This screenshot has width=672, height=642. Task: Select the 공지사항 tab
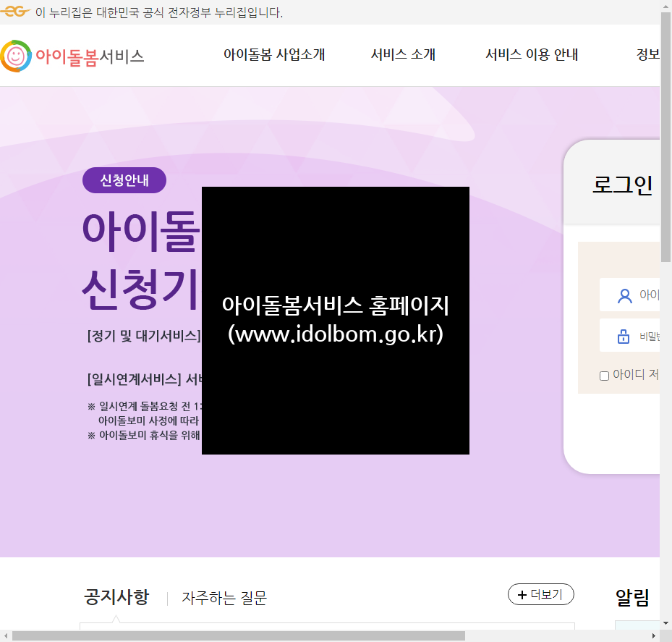[x=116, y=597]
